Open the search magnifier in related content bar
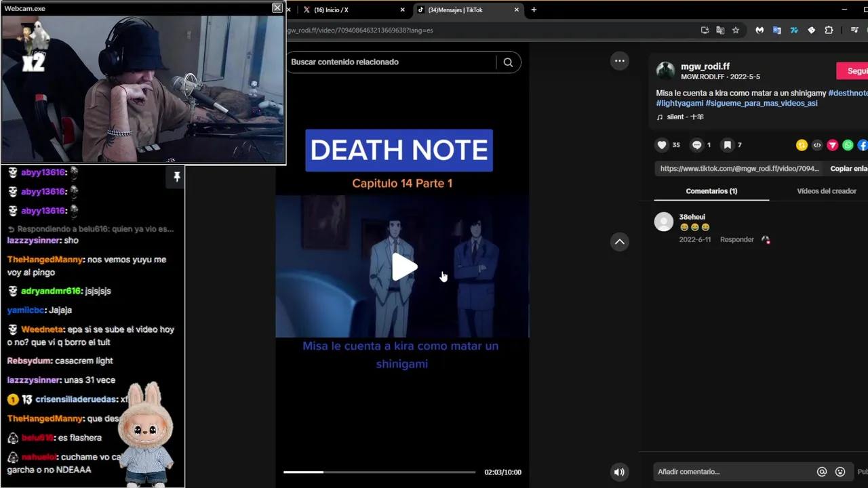 tap(508, 62)
